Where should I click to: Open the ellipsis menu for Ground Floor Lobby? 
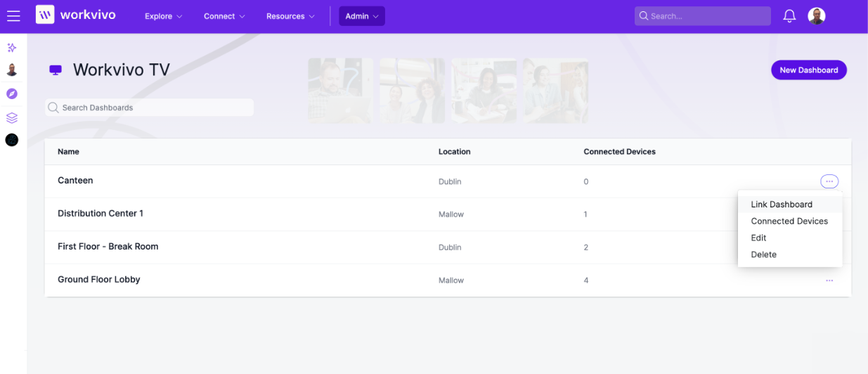[829, 280]
